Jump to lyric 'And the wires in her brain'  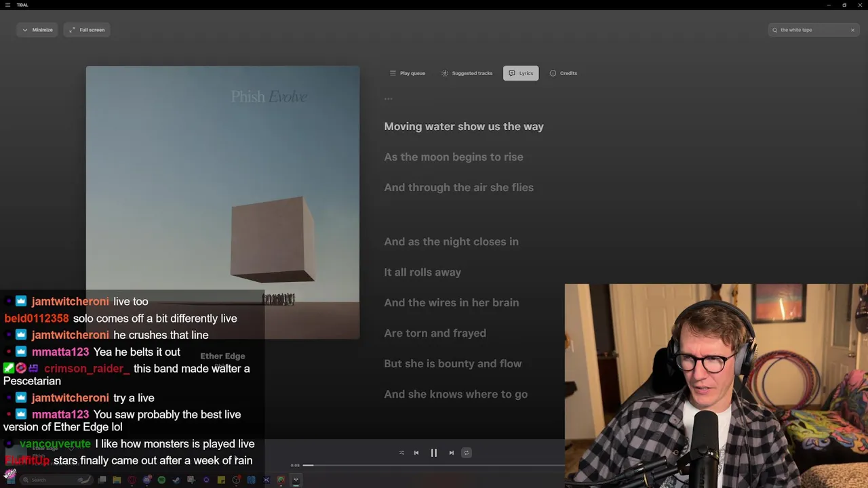[x=452, y=303]
